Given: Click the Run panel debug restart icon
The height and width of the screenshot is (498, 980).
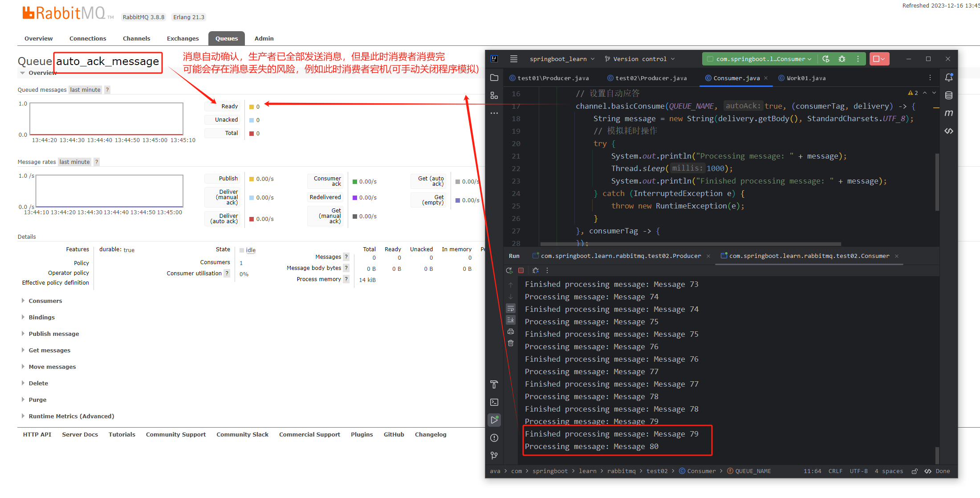Looking at the screenshot, I should (x=536, y=270).
